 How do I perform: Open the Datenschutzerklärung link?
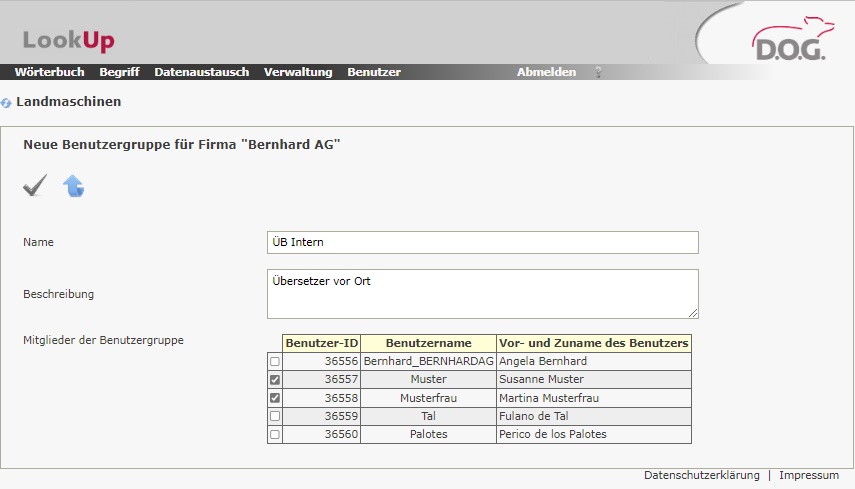click(x=701, y=476)
